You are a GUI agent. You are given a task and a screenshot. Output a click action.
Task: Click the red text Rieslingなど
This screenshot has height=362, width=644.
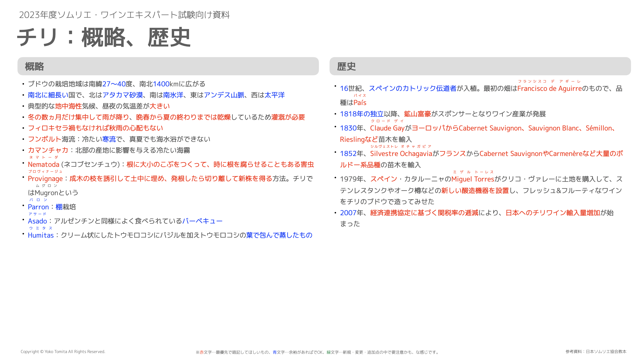point(359,139)
